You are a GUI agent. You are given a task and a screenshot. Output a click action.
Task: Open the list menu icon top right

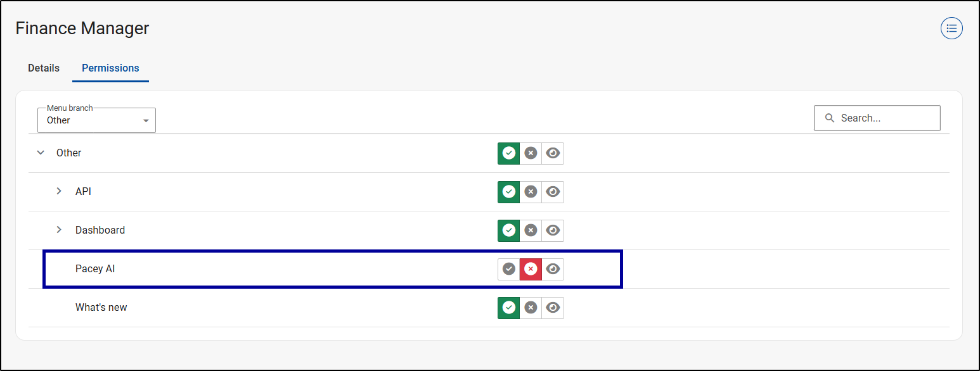tap(951, 28)
